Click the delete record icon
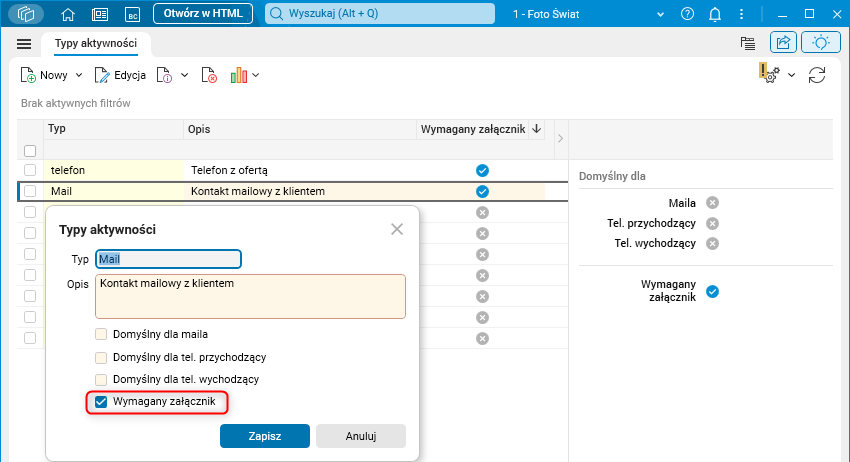 (x=209, y=75)
